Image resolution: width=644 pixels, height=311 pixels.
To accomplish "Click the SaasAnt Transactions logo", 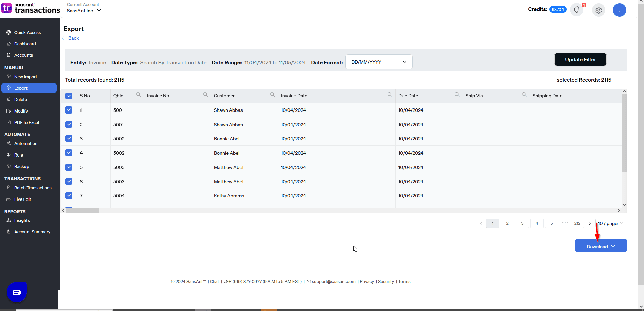I will pyautogui.click(x=31, y=8).
